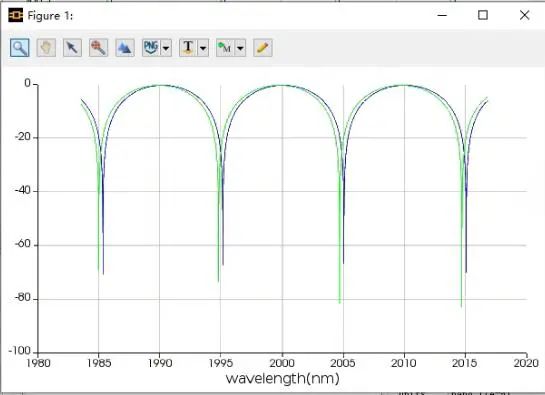Image resolution: width=545 pixels, height=395 pixels.
Task: Click the 1985 x-axis tick label
Action: (99, 363)
